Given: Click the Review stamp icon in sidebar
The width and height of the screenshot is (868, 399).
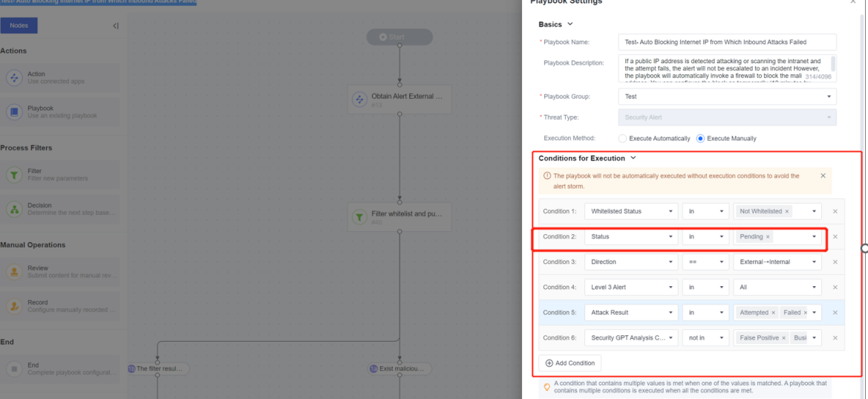Looking at the screenshot, I should 14,271.
